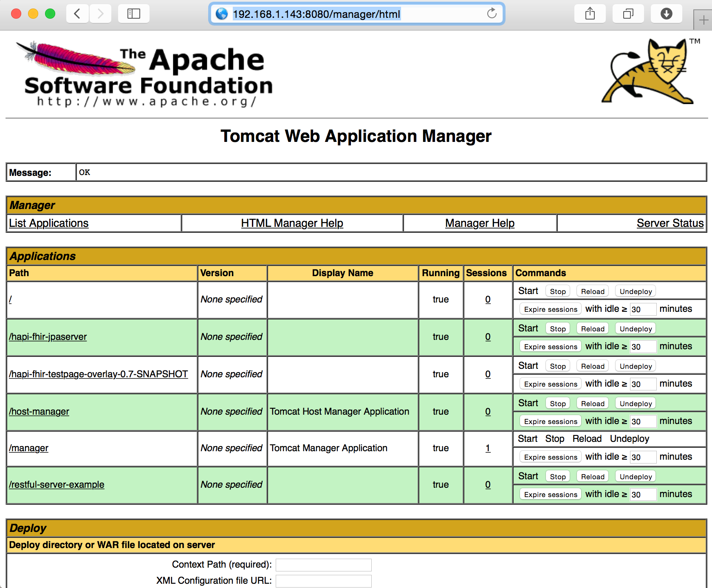Open List Applications link
This screenshot has height=588, width=712.
point(49,223)
